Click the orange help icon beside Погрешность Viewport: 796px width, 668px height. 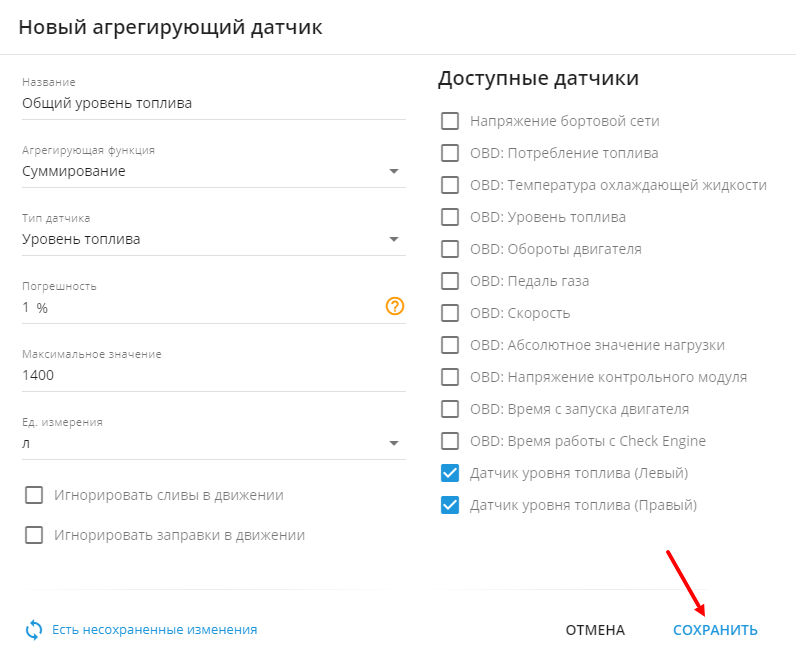coord(394,307)
